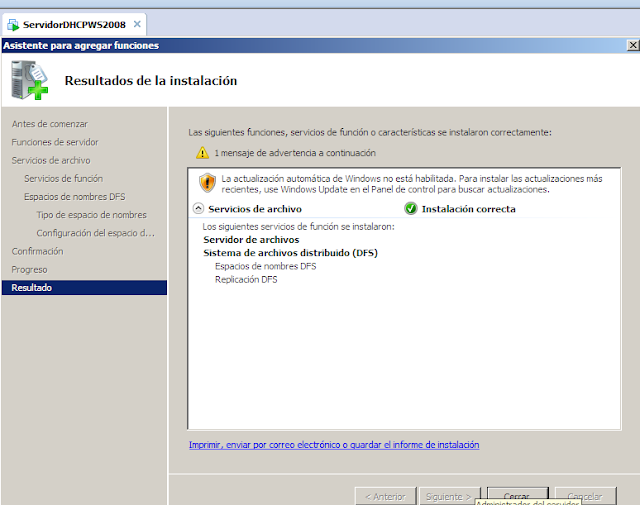The height and width of the screenshot is (505, 640).
Task: Close the Asistente para agregar funciones window
Action: coord(633,45)
